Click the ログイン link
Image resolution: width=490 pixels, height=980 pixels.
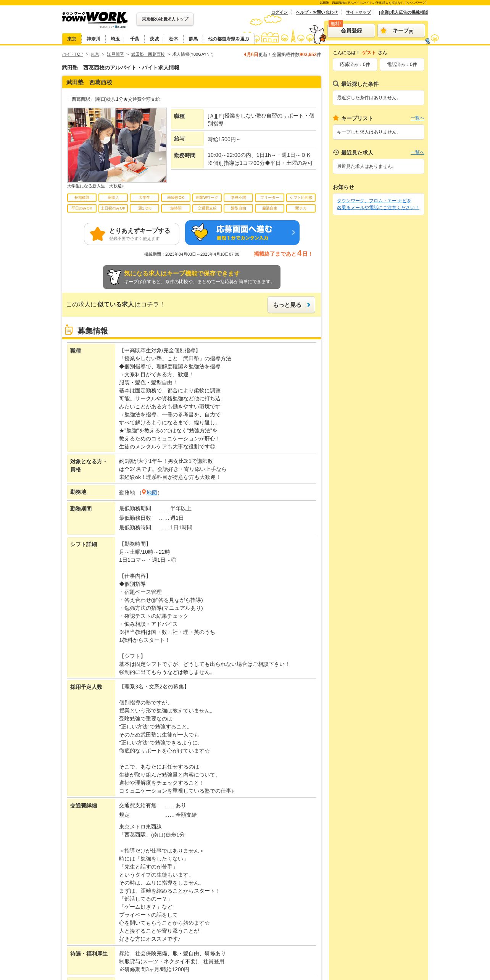(x=279, y=12)
